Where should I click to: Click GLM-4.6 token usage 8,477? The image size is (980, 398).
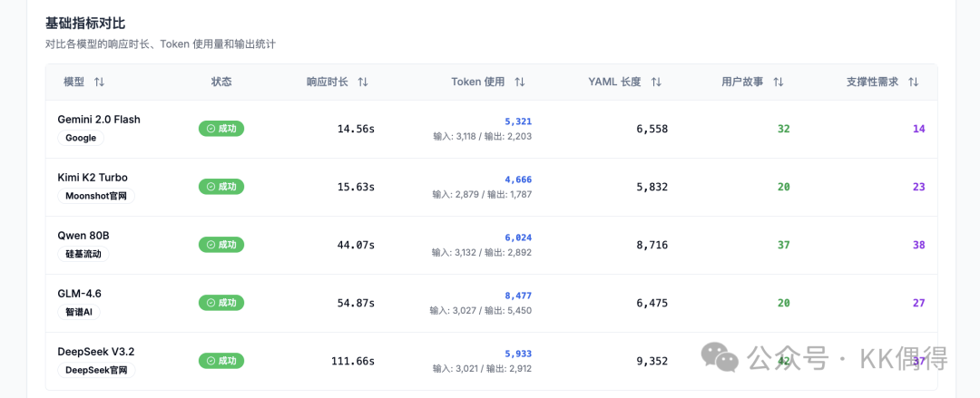(518, 296)
